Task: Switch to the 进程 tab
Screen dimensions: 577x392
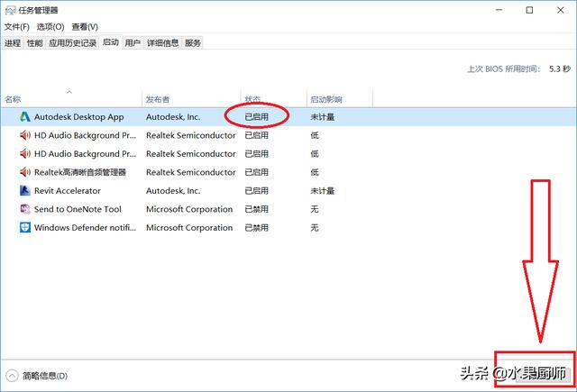Action: [13, 42]
